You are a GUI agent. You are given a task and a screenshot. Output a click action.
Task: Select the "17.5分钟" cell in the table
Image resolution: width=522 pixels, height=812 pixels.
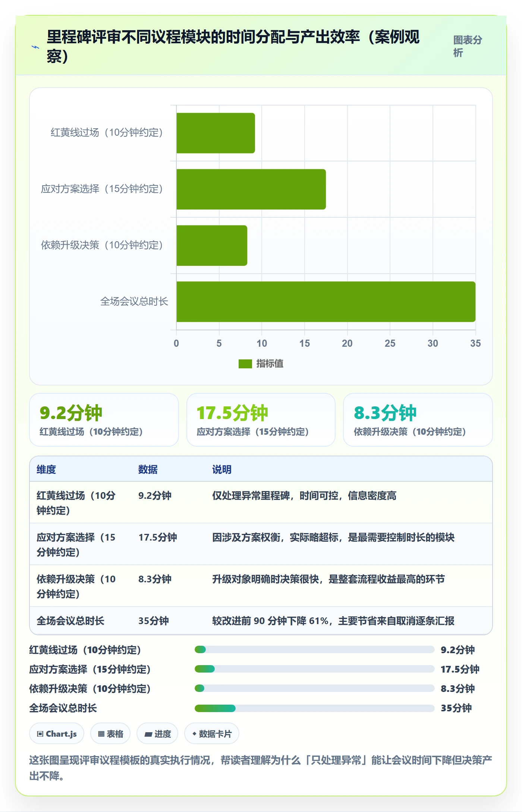tap(158, 537)
